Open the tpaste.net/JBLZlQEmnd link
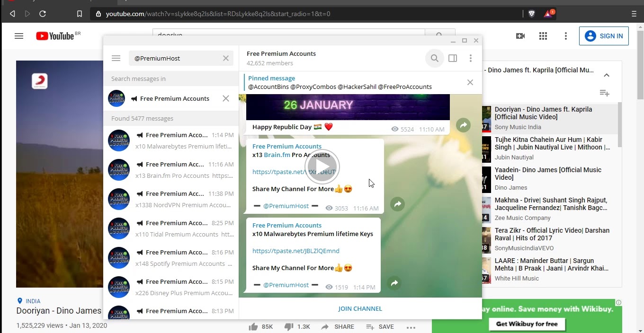644x333 pixels. (296, 251)
